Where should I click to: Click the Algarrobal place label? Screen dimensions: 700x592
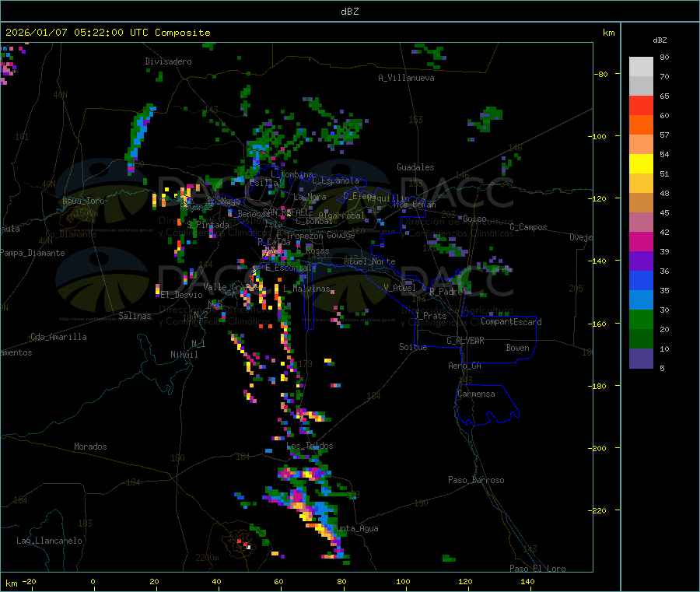pos(341,215)
